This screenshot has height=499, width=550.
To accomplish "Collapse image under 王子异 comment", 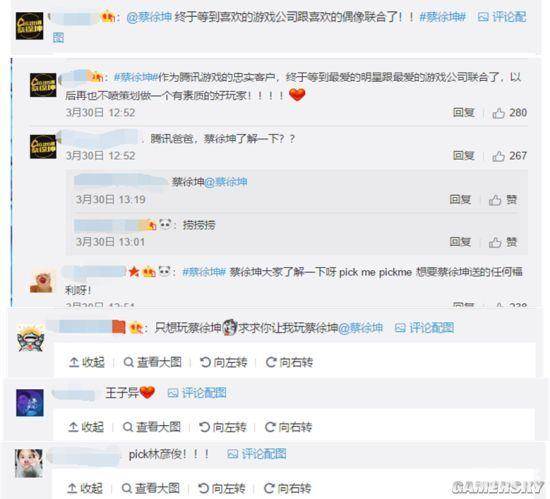I will [86, 427].
